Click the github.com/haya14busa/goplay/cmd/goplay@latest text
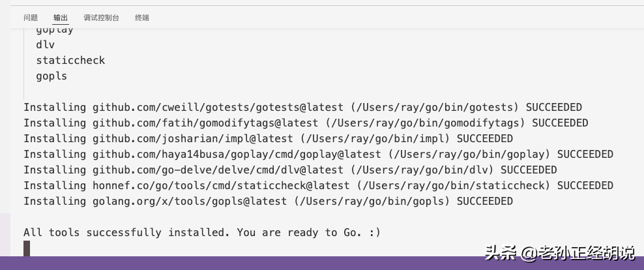Screen dimensions: 644x270 (x=237, y=155)
